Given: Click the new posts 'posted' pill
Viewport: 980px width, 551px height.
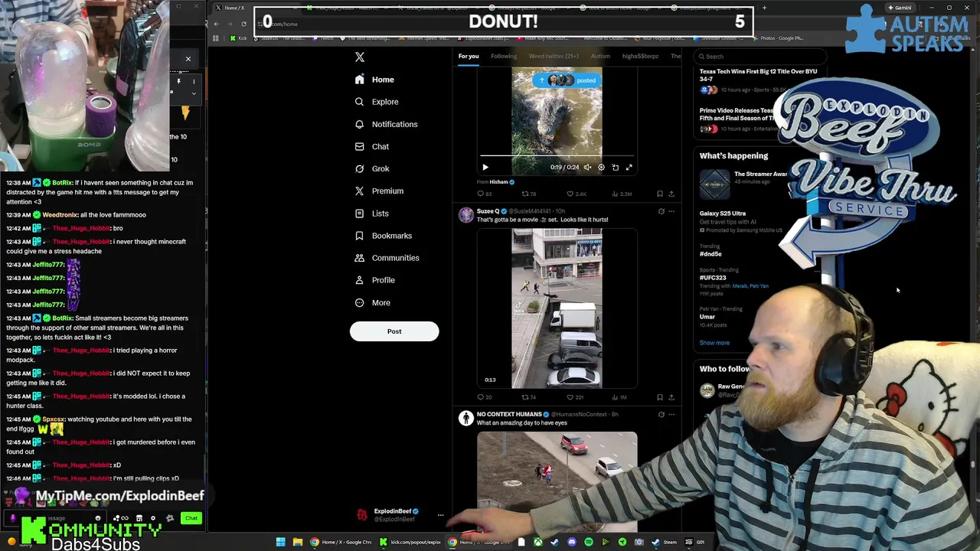Looking at the screenshot, I should pyautogui.click(x=567, y=80).
